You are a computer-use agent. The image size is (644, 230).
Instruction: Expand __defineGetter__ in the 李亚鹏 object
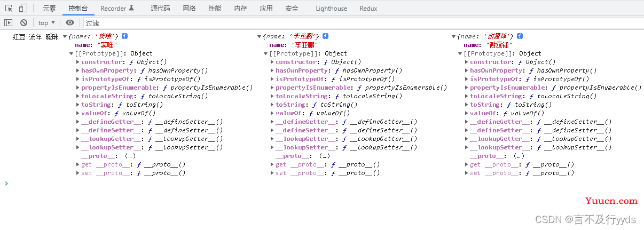tap(272, 122)
